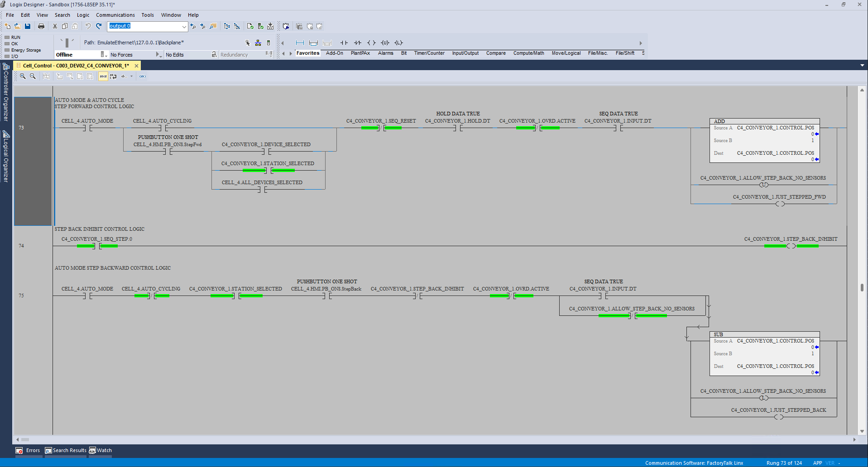The height and width of the screenshot is (467, 868).
Task: Show the Search Results panel
Action: (x=66, y=450)
